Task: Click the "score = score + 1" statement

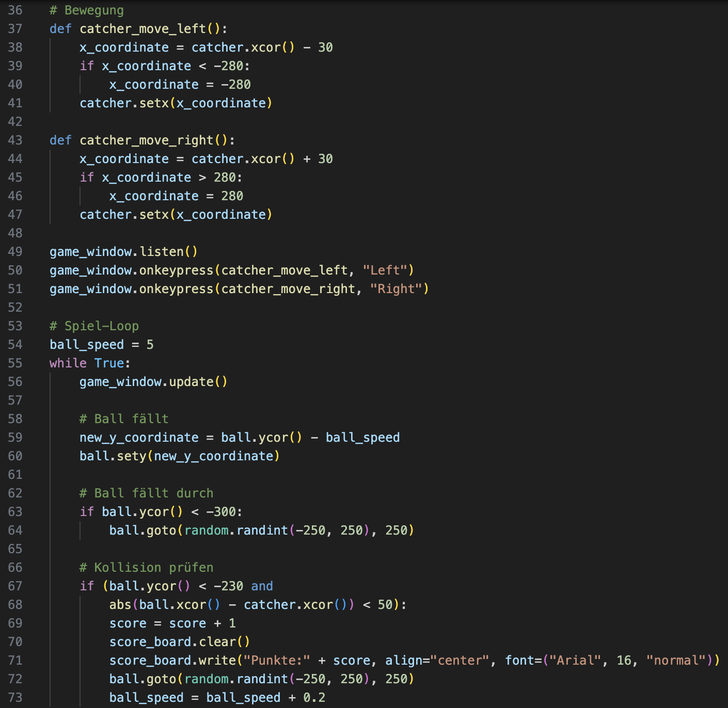Action: 172,623
